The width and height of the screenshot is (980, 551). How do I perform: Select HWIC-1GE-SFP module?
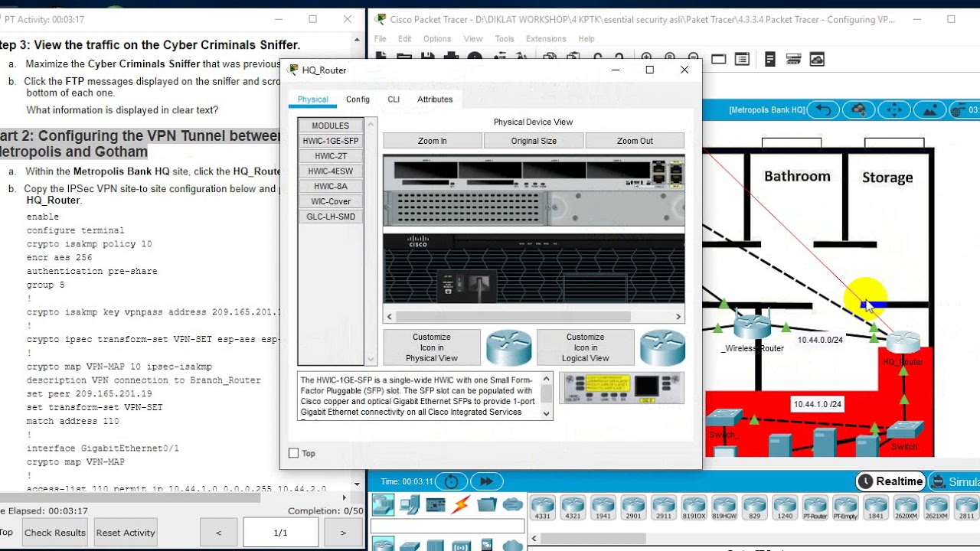pyautogui.click(x=331, y=141)
